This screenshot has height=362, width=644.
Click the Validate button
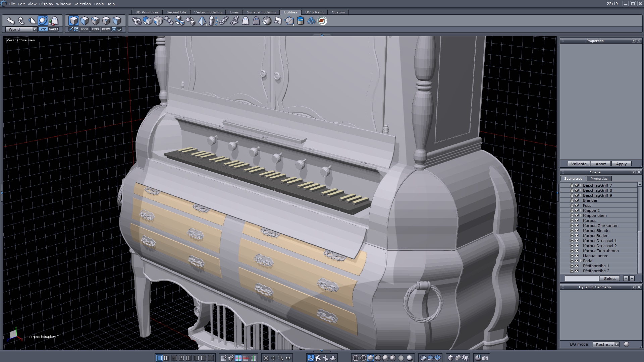pyautogui.click(x=579, y=164)
